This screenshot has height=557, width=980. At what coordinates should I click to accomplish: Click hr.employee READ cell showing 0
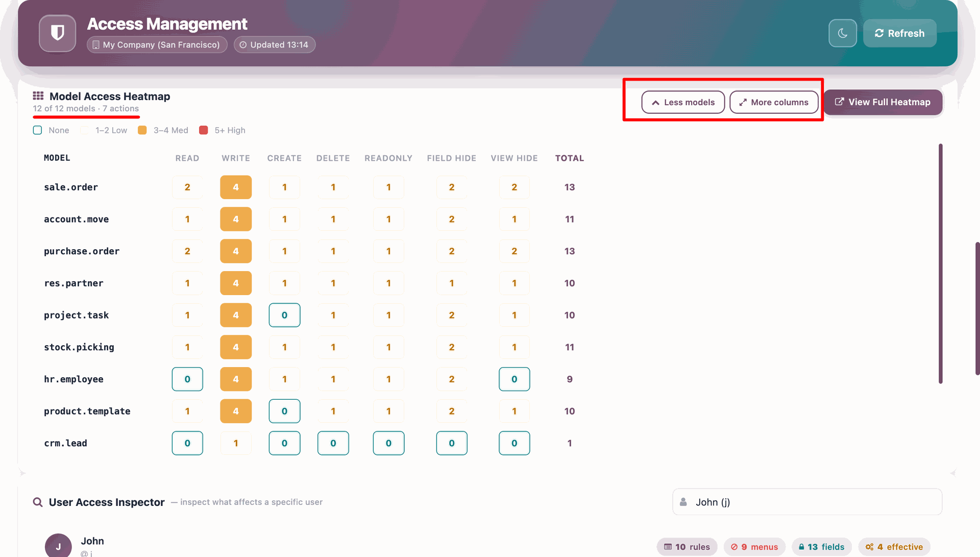187,379
